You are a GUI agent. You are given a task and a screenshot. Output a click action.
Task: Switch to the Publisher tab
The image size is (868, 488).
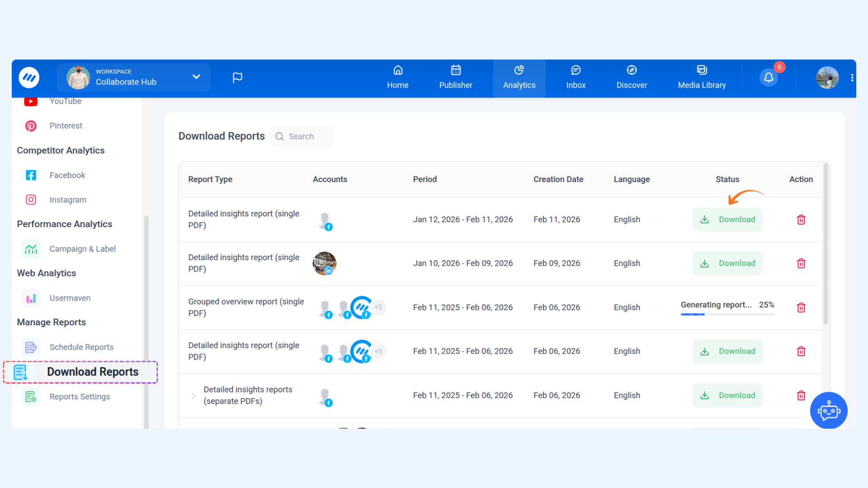coord(455,77)
